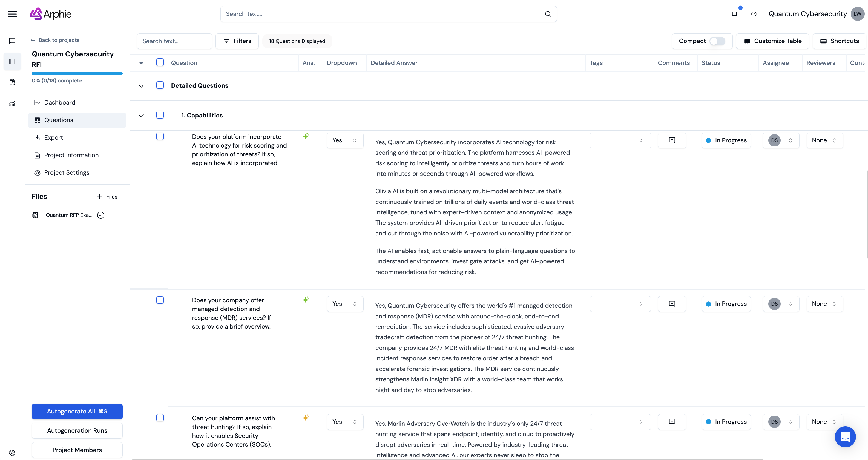Viewport: 868px width, 460px height.
Task: Click the Autogenerate All button
Action: pos(77,411)
